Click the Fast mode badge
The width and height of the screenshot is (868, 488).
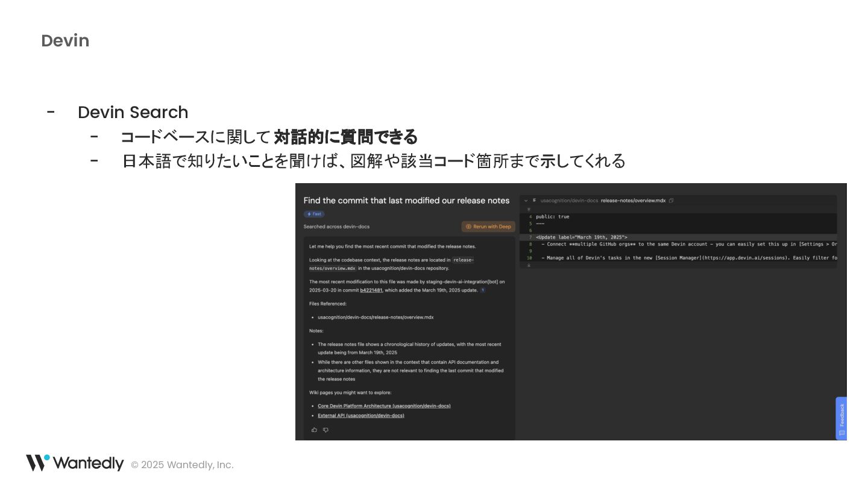pos(314,214)
